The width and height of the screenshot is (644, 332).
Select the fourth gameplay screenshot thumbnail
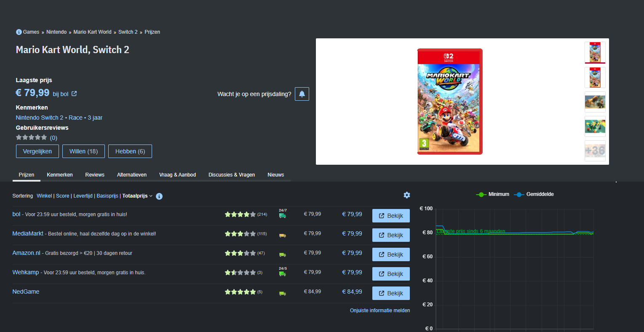[595, 126]
